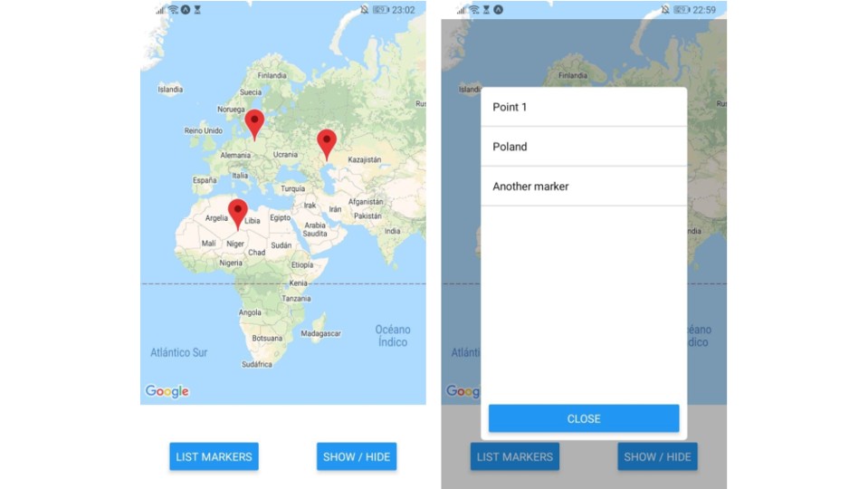Tap battery icon in left status bar
Screen dimensions: 868x489
381,9
